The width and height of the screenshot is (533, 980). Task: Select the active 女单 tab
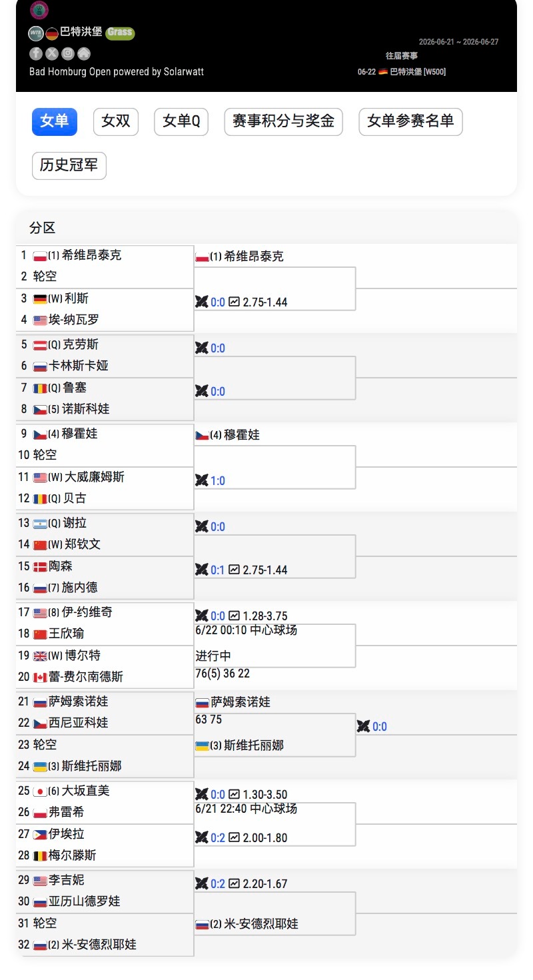click(x=55, y=122)
